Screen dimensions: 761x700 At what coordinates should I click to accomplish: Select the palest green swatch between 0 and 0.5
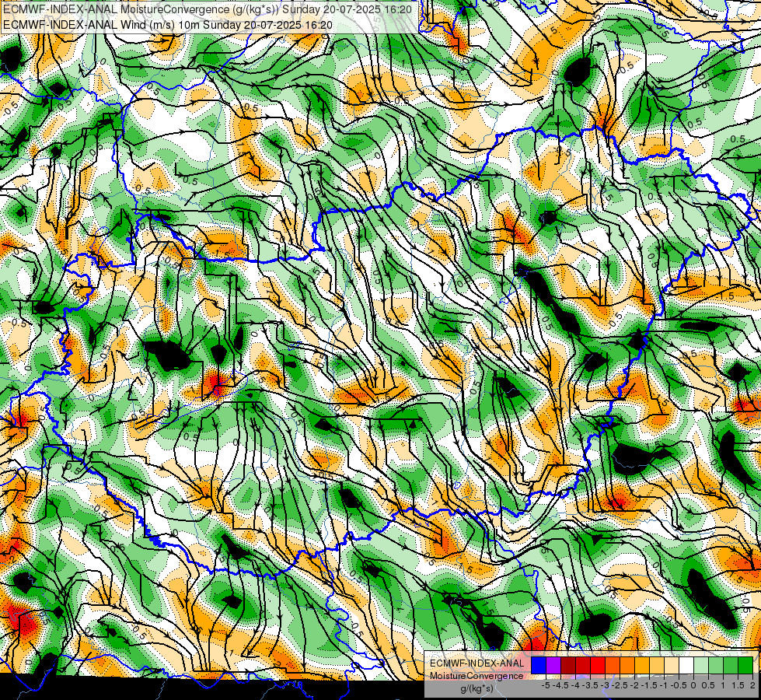click(x=701, y=665)
